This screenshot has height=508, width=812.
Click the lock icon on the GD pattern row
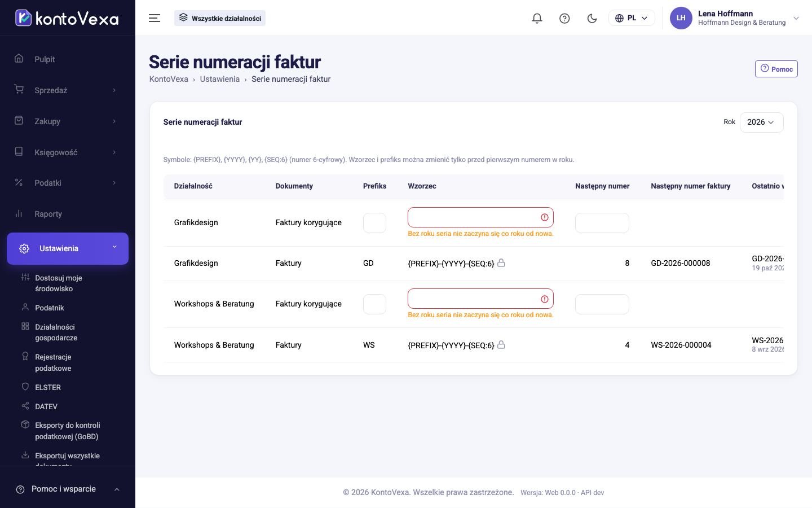coord(501,263)
